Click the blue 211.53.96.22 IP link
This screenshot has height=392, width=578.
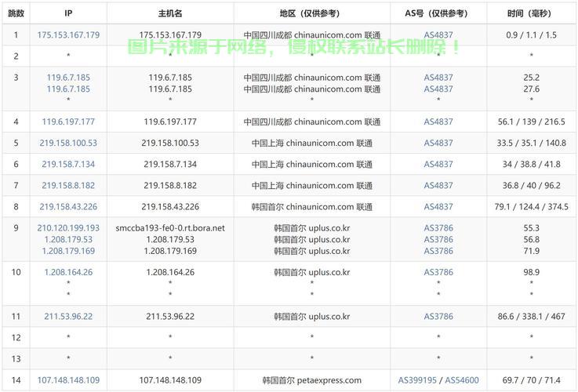(x=68, y=317)
